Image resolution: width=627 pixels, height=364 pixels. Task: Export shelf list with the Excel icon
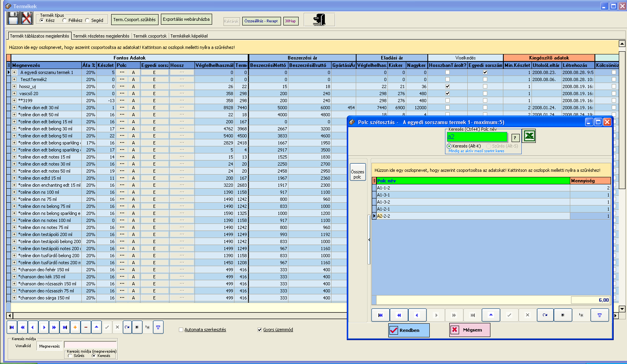click(x=529, y=136)
